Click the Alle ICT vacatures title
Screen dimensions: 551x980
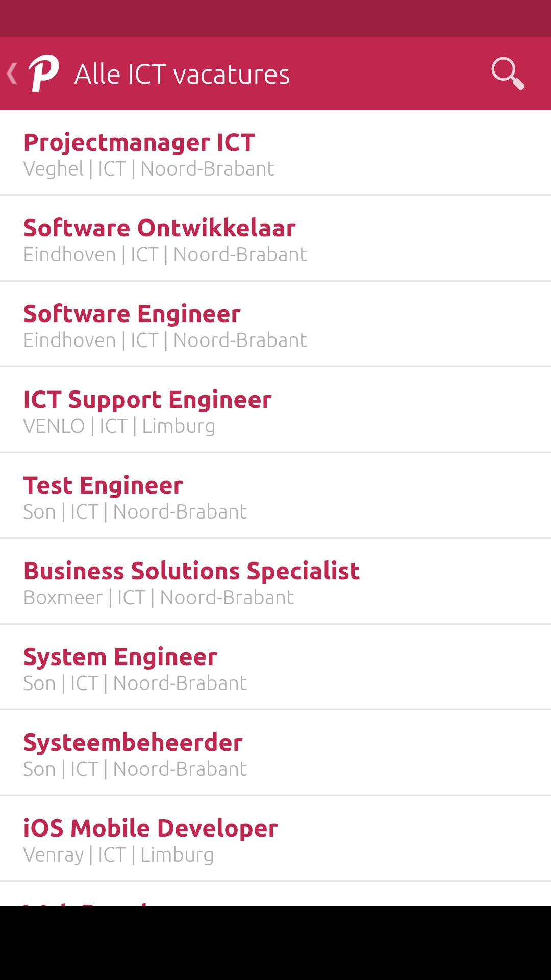(182, 73)
